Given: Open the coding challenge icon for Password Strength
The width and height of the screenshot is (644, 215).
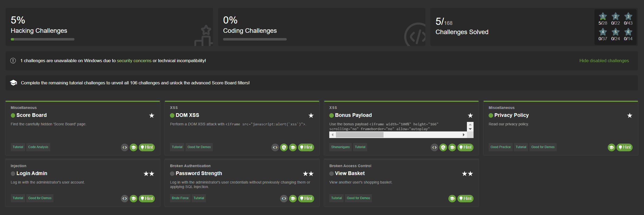Looking at the screenshot, I should pos(284,198).
